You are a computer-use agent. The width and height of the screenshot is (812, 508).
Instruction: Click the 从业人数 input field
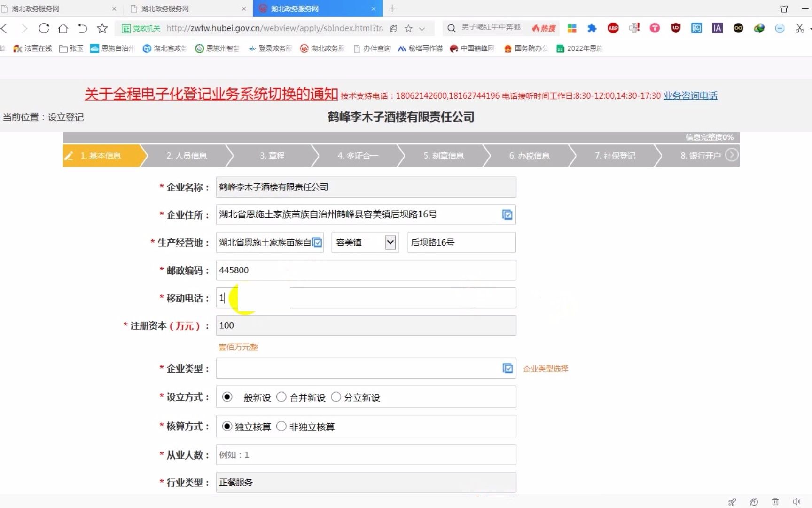(366, 454)
